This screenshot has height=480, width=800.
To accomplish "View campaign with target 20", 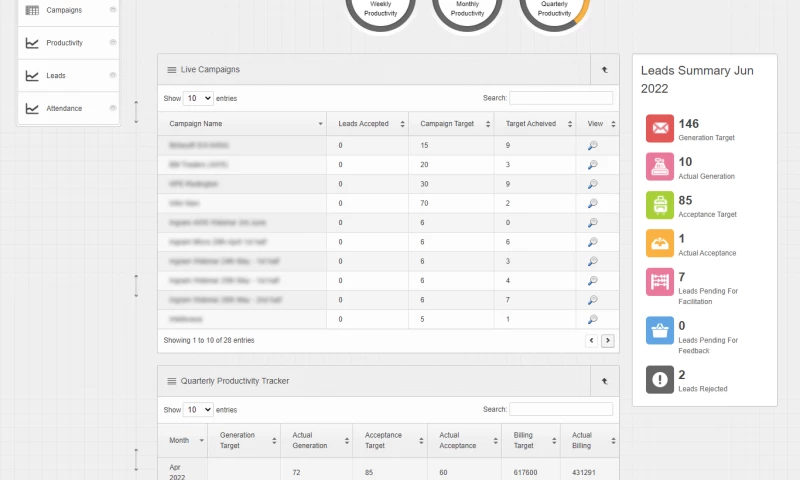I will pyautogui.click(x=592, y=165).
